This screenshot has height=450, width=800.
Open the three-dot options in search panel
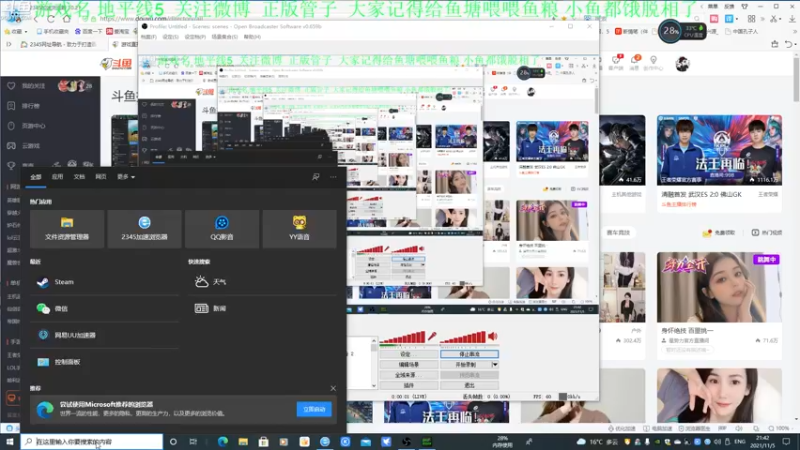point(333,177)
